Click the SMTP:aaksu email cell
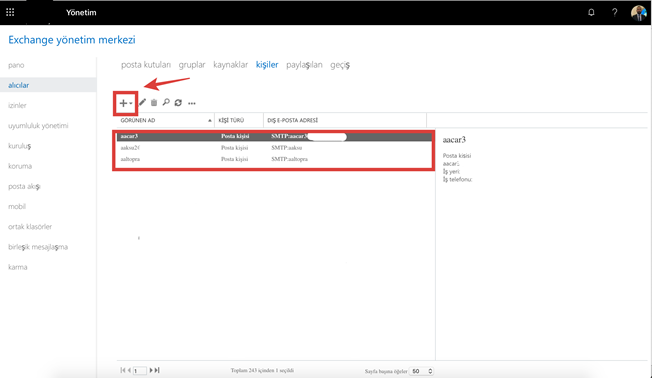Screen dimensions: 652x378 [x=286, y=148]
